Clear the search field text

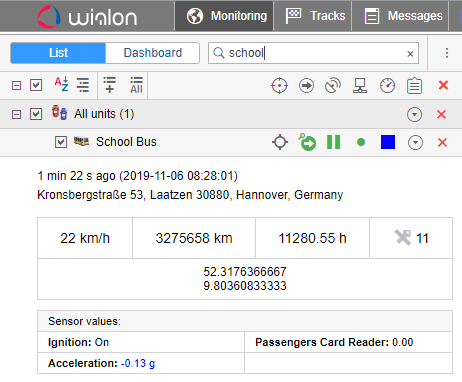pyautogui.click(x=410, y=53)
